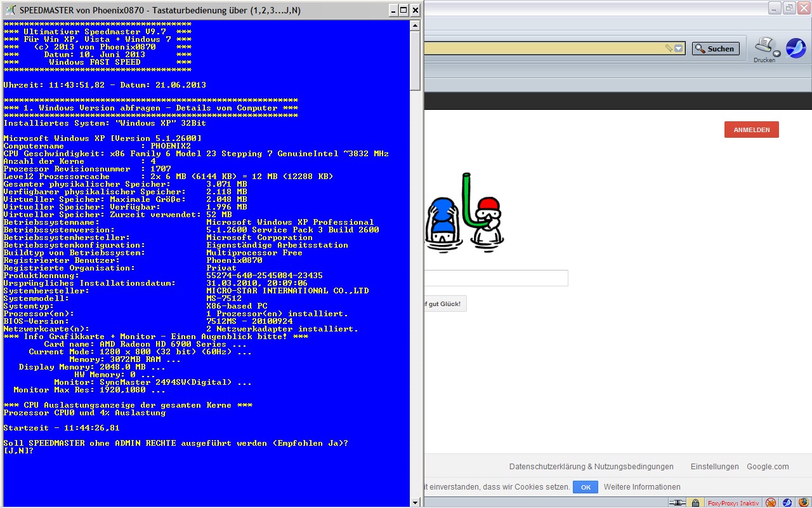Maximize the SPEEDMASTER console window
Screen dimensions: 812x508
coord(404,10)
